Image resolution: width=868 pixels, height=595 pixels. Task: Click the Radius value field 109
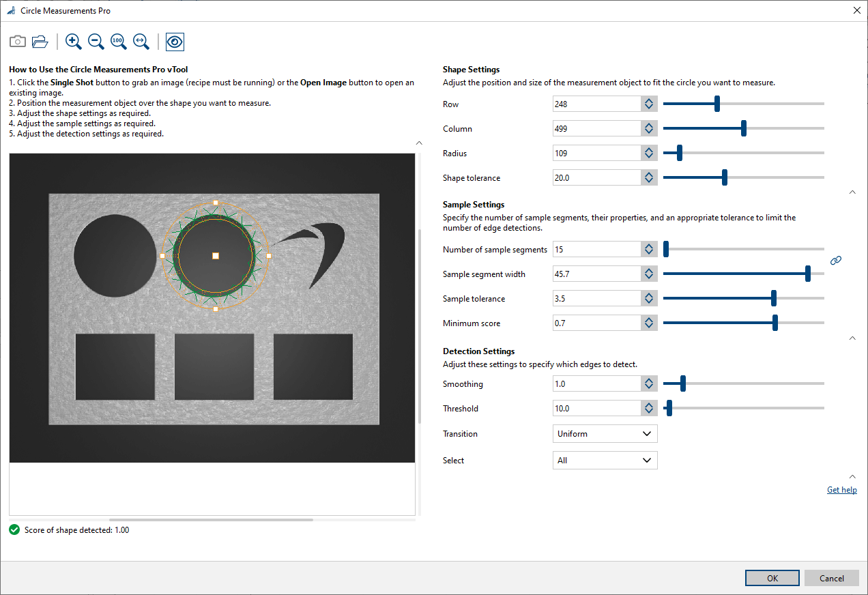[x=596, y=154]
